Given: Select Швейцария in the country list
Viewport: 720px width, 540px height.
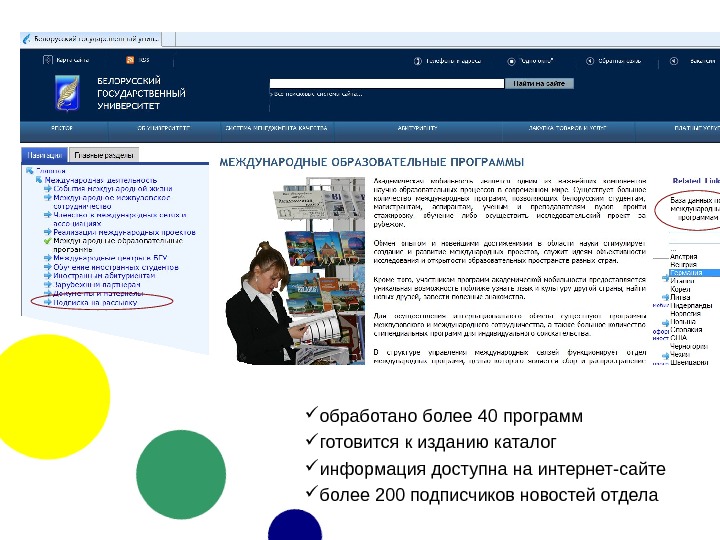Looking at the screenshot, I should (689, 362).
